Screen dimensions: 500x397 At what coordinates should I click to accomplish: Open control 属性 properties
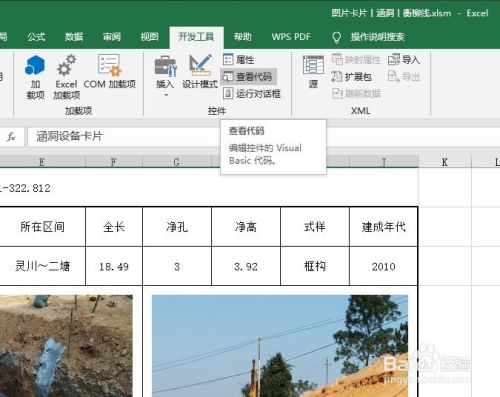239,60
